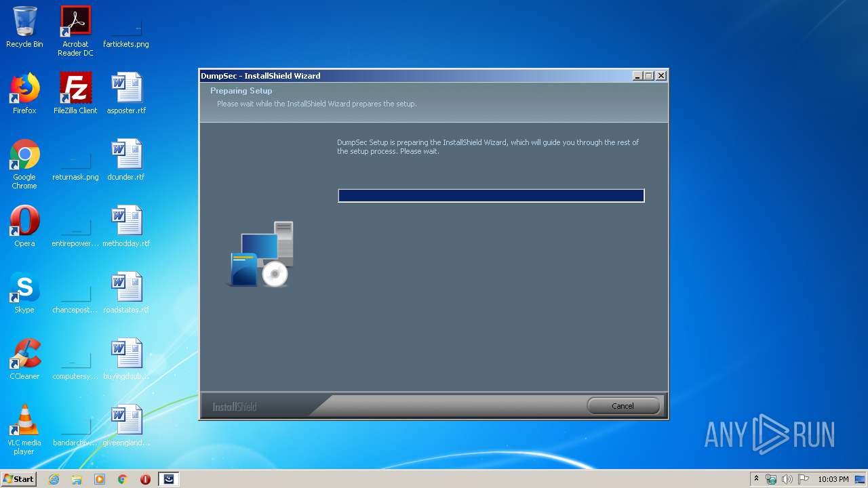
Task: Select dcunder.rtf document icon
Action: [126, 161]
